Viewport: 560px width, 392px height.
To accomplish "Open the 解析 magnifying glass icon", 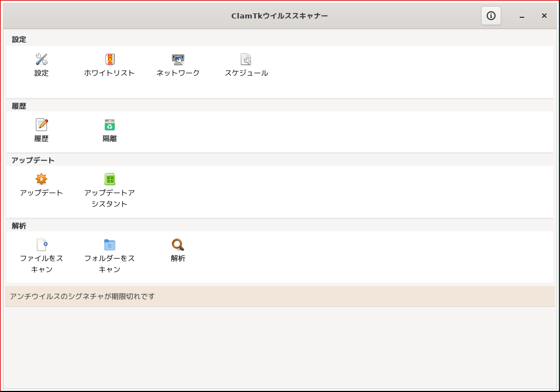I will click(x=178, y=245).
